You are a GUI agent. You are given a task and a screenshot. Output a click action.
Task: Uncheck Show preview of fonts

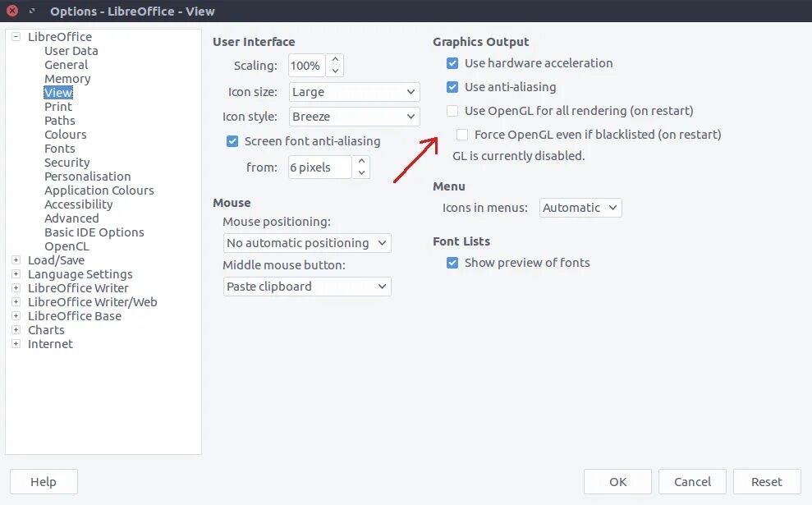point(452,263)
